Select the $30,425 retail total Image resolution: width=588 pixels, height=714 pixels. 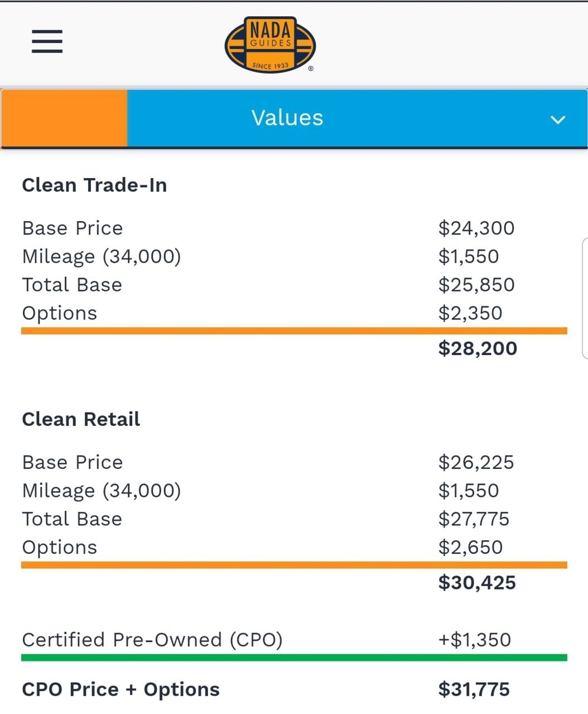477,583
